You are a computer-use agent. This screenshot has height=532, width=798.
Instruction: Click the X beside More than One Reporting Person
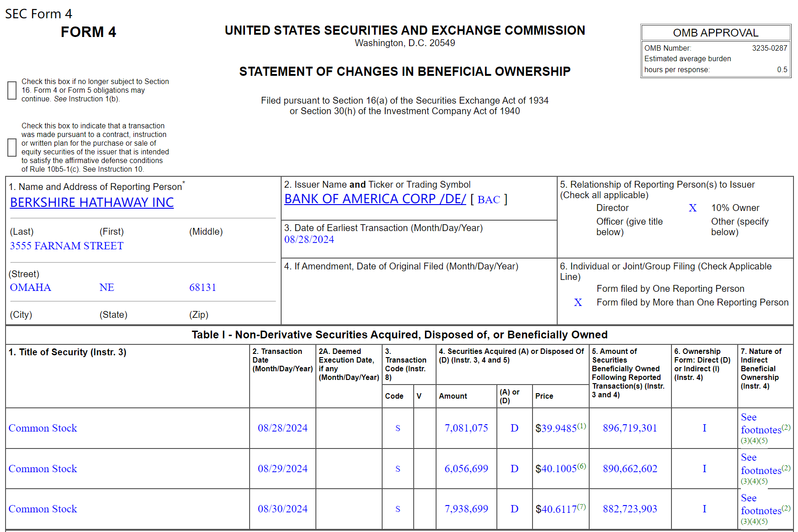point(578,302)
